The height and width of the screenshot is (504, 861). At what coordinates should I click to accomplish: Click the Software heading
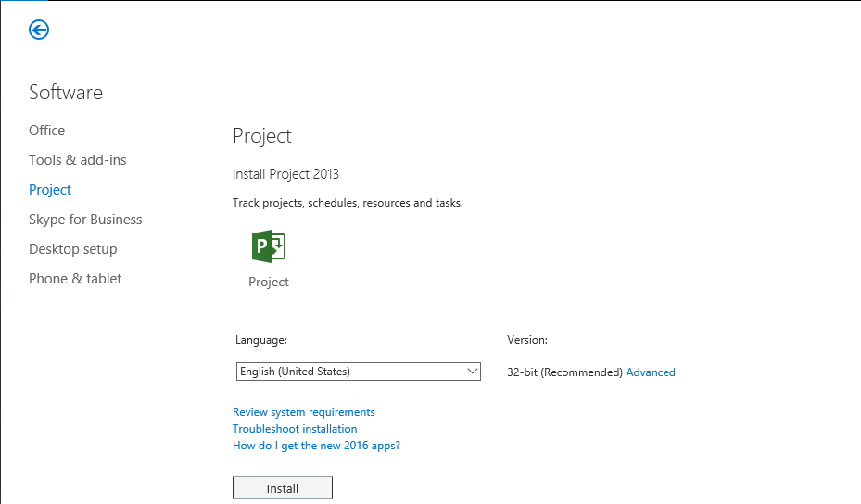click(66, 93)
